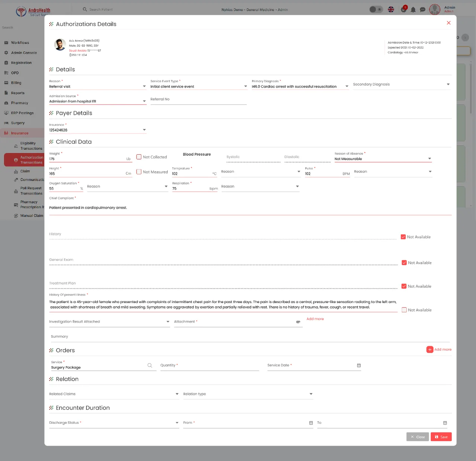Open the Relation type dropdown
The width and height of the screenshot is (476, 461).
[x=248, y=394]
